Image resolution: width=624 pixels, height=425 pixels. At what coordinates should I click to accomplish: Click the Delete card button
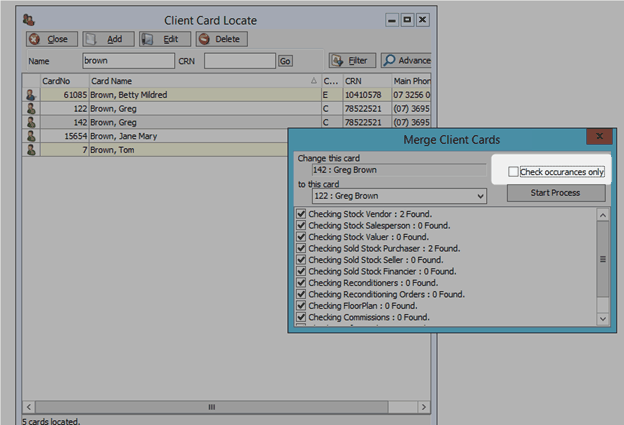tap(221, 39)
